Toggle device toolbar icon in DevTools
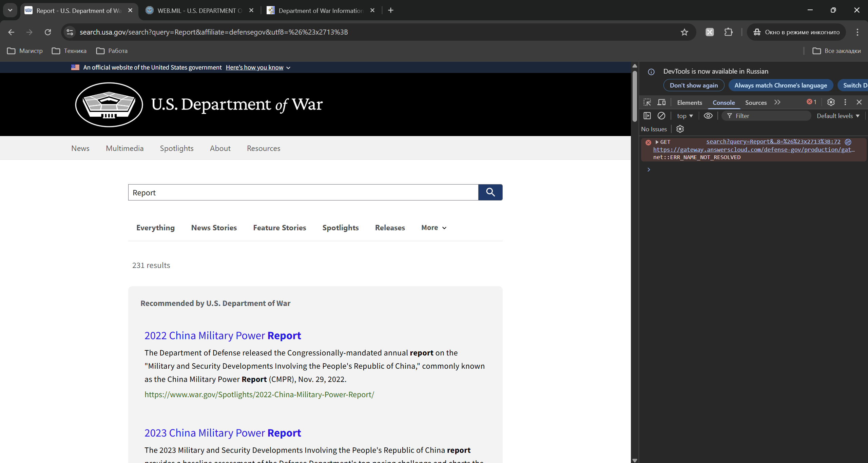 click(661, 102)
